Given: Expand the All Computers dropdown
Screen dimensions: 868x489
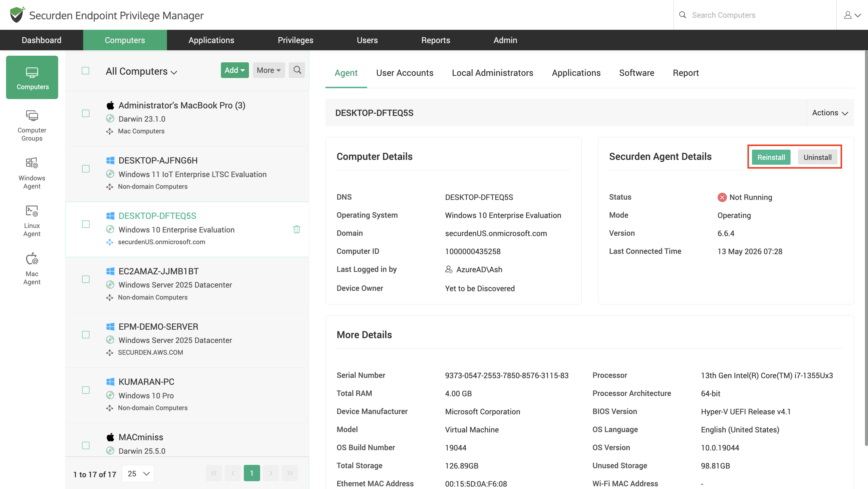Looking at the screenshot, I should (x=142, y=71).
